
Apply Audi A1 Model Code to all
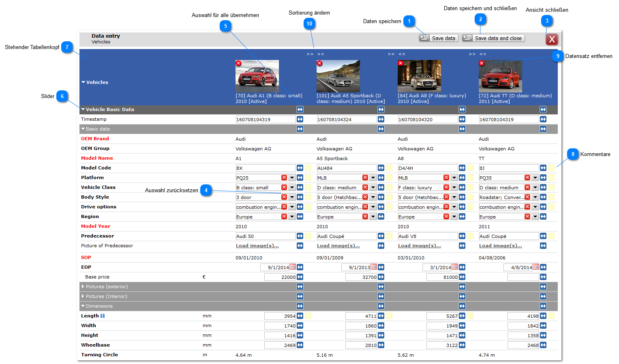[x=300, y=168]
